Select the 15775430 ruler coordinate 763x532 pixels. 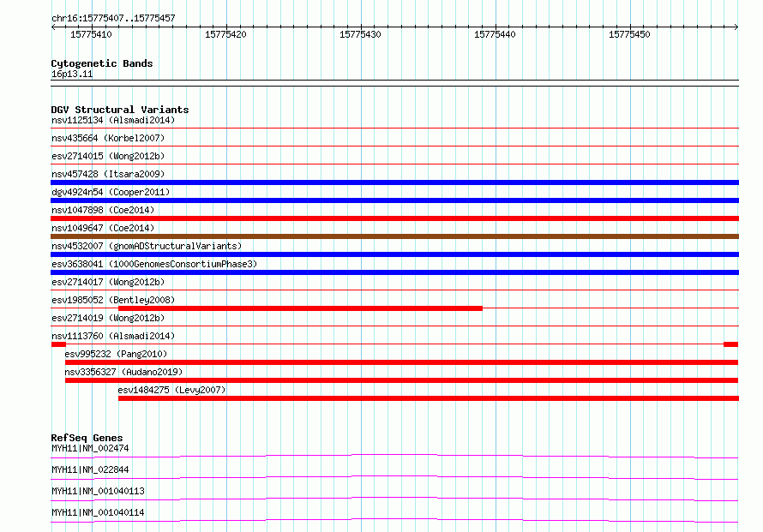(x=360, y=34)
